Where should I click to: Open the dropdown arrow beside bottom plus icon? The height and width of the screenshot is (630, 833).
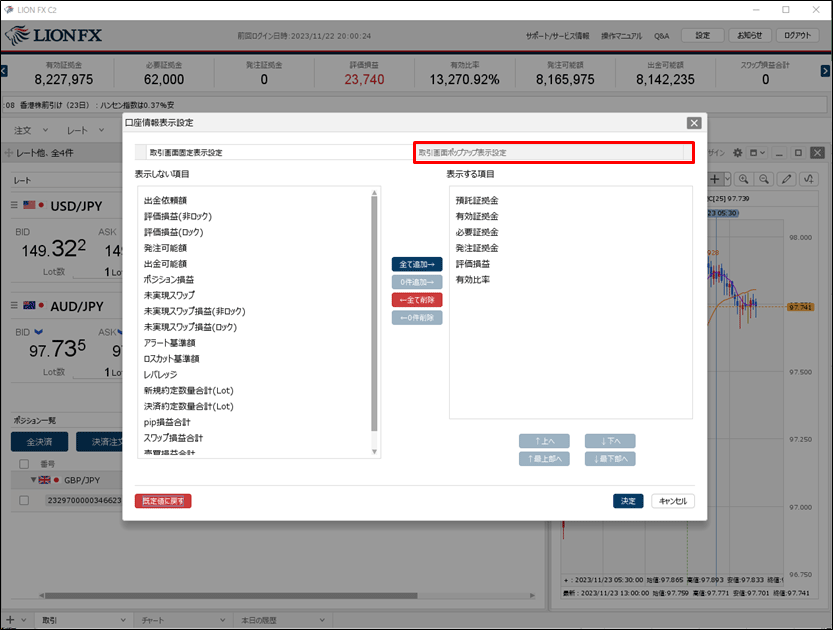[23, 620]
